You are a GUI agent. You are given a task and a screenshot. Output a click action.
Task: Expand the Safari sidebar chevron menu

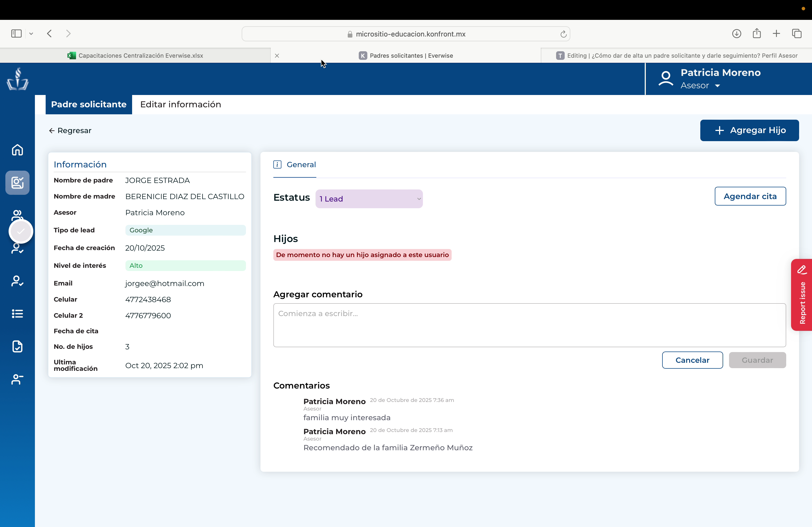point(31,33)
